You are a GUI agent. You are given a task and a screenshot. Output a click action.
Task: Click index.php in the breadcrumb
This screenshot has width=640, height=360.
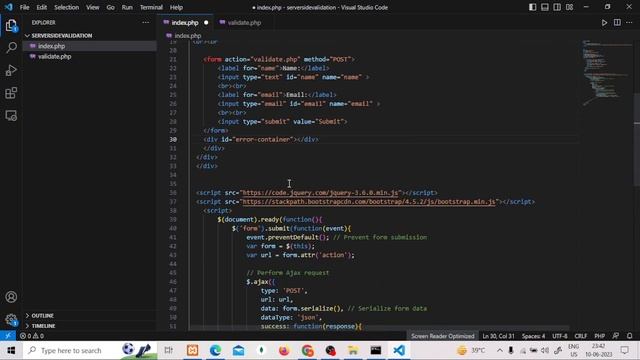(187, 36)
